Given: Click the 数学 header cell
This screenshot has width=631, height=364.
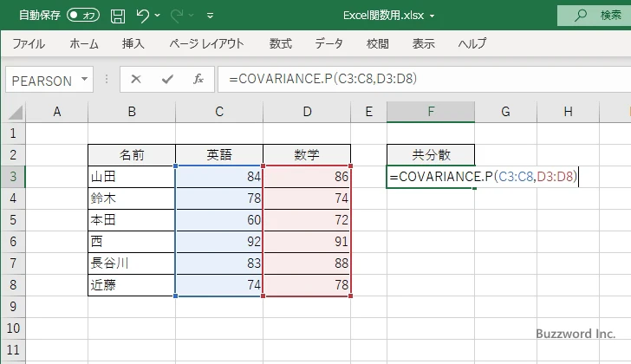Looking at the screenshot, I should click(x=307, y=155).
